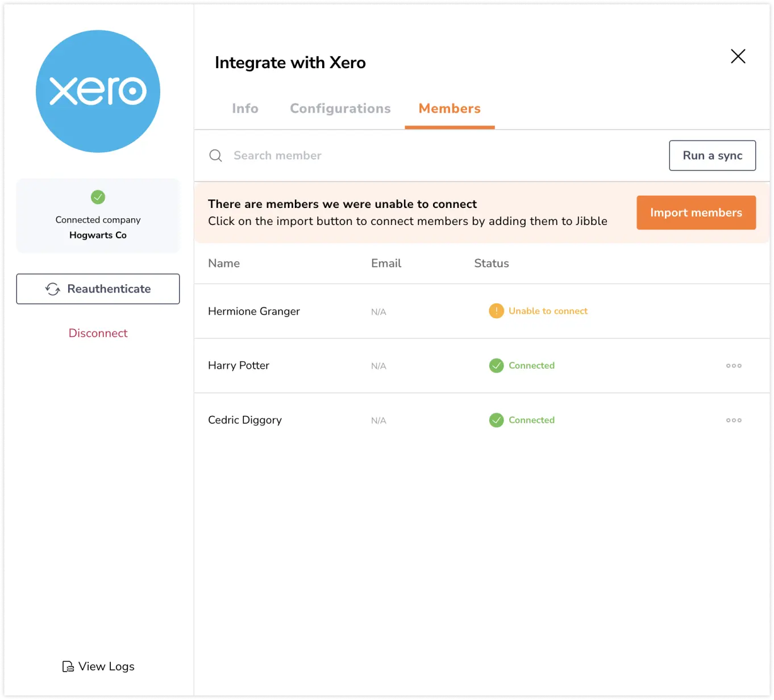Click the "Connected company" label
Image resolution: width=774 pixels, height=700 pixels.
click(x=98, y=220)
